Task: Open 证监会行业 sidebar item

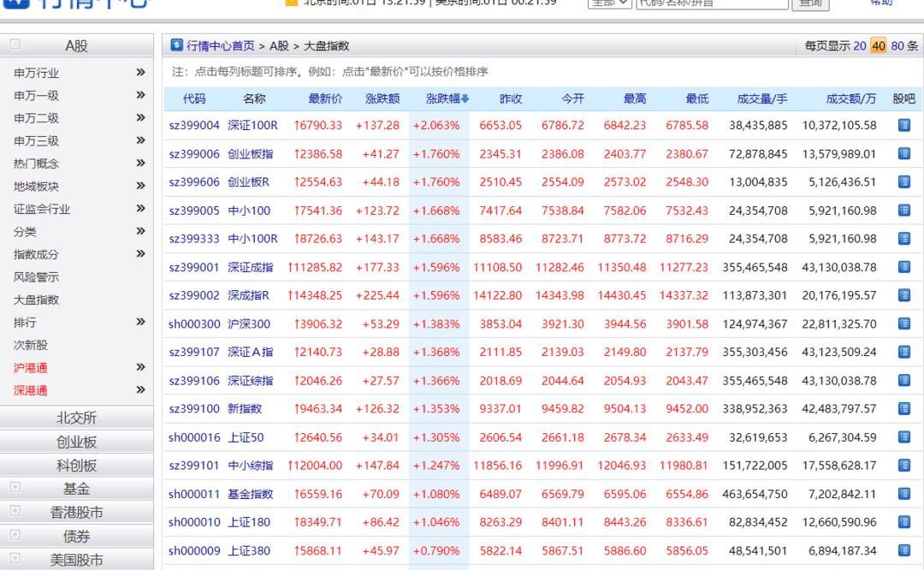Action: [42, 209]
